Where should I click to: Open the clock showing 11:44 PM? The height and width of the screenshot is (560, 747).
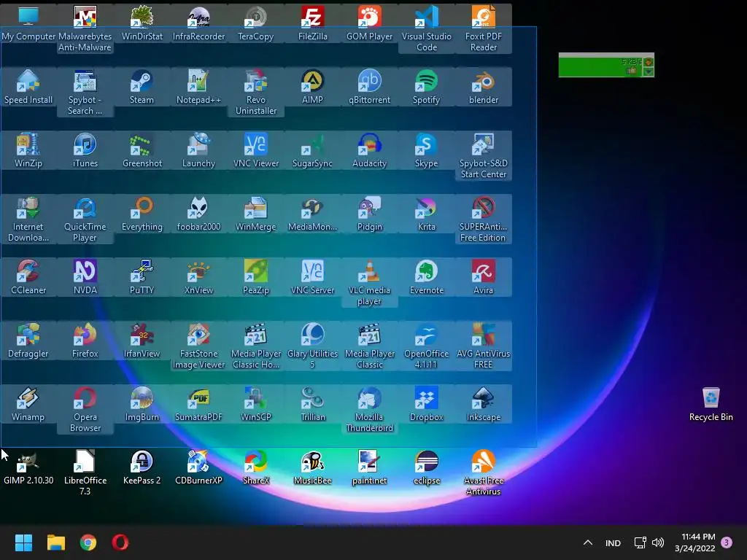pos(695,542)
